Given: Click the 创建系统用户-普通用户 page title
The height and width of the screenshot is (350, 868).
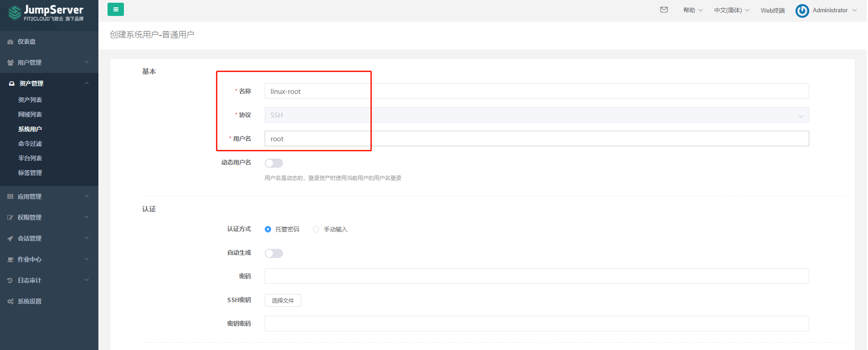Looking at the screenshot, I should (152, 35).
